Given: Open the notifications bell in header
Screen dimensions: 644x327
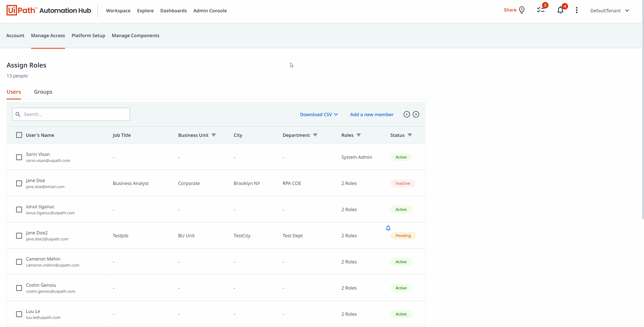Looking at the screenshot, I should click(560, 10).
